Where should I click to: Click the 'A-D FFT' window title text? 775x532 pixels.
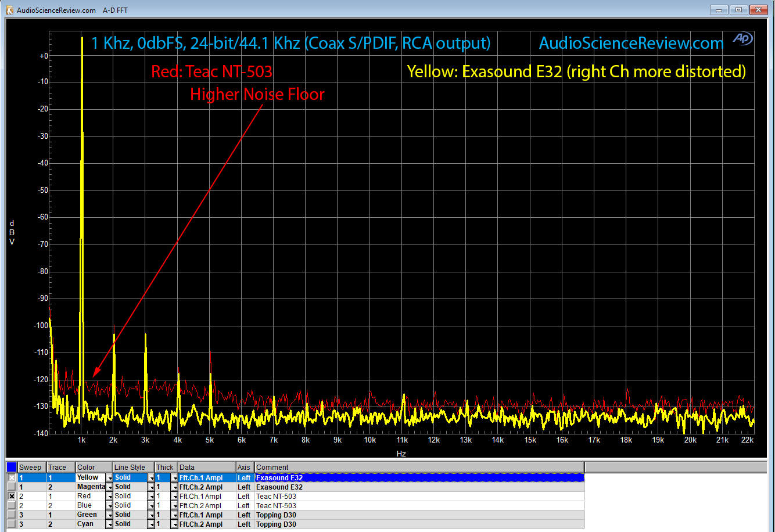point(115,10)
